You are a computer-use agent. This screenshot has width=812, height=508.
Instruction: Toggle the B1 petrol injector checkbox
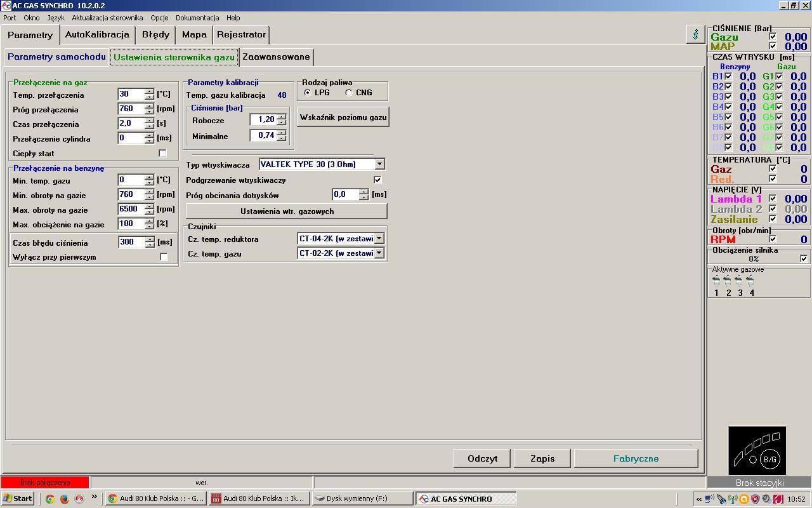tap(728, 76)
